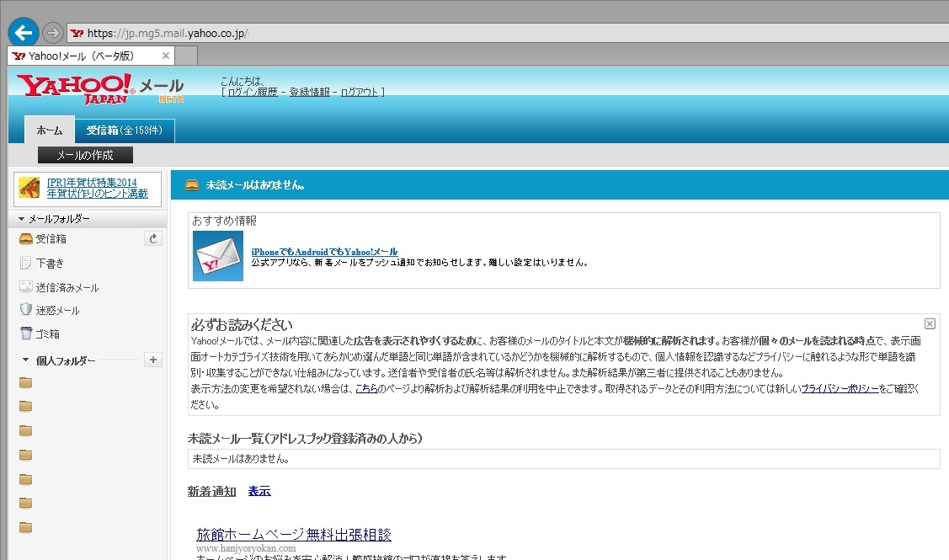This screenshot has width=949, height=560.
Task: Open the third personal folder icon
Action: point(25,430)
